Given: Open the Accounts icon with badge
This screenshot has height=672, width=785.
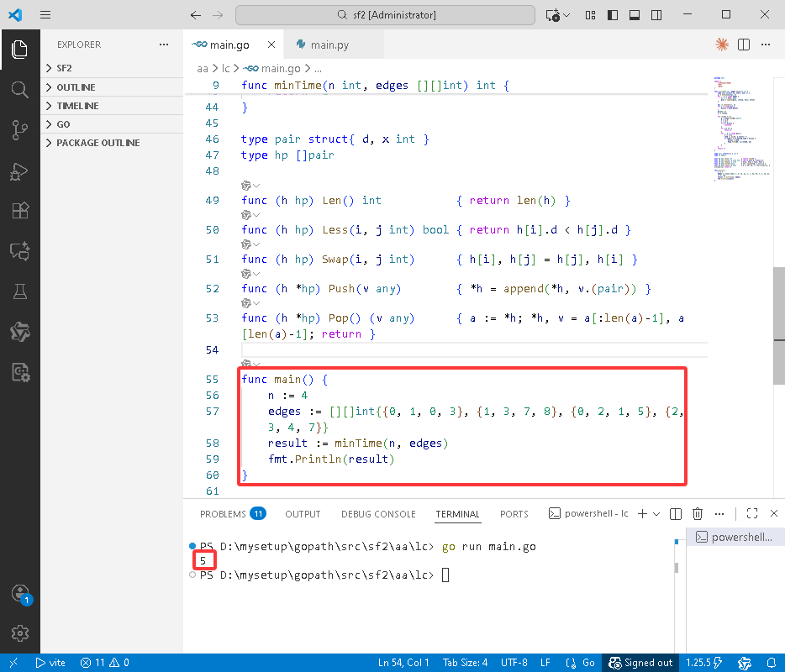Looking at the screenshot, I should pos(20,594).
